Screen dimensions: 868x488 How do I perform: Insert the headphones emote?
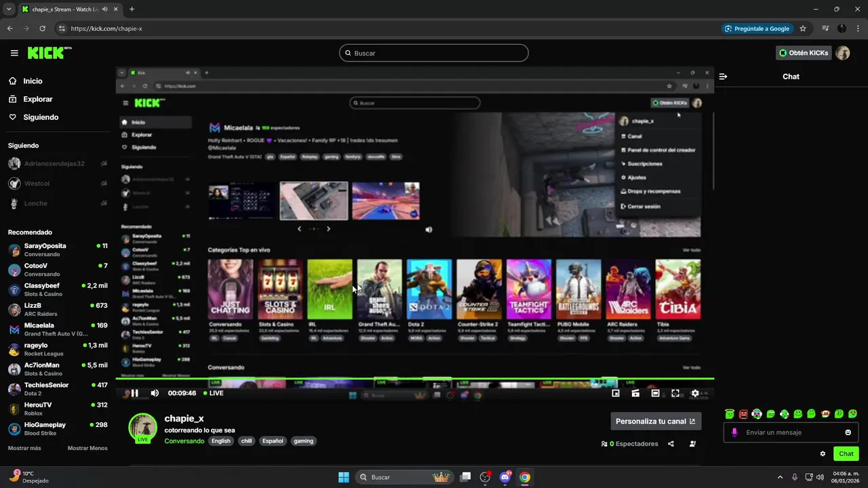pyautogui.click(x=757, y=414)
